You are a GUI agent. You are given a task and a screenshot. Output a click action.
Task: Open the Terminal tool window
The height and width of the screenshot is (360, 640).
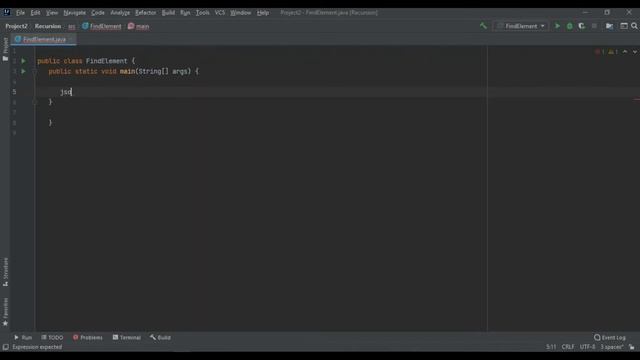point(127,338)
